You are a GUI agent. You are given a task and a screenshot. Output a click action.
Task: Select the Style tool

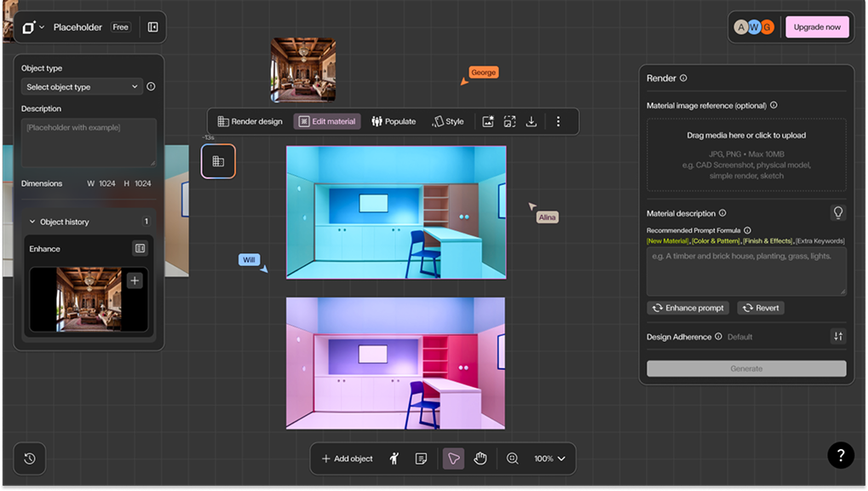click(x=449, y=121)
